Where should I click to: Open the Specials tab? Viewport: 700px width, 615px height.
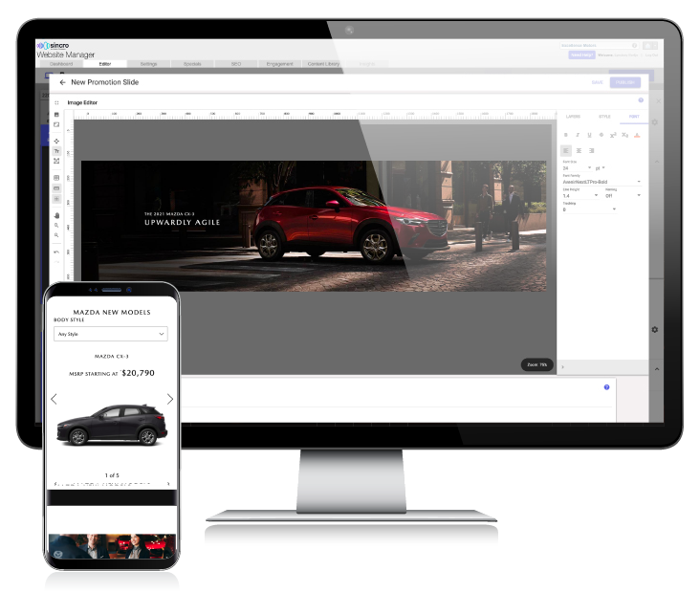(x=192, y=64)
